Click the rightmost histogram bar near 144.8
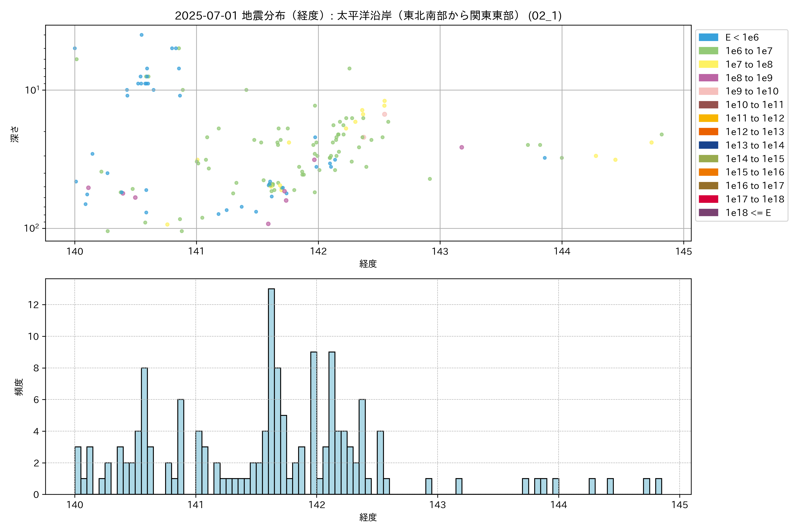 659,487
